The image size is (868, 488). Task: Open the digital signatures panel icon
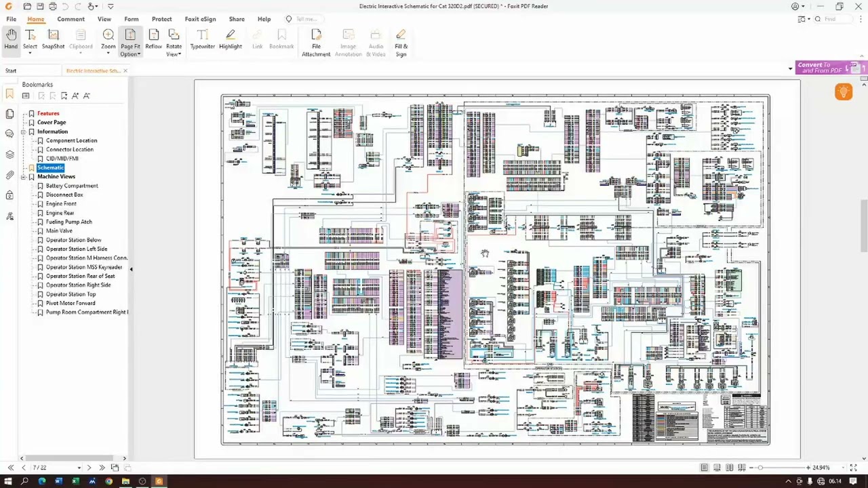(x=9, y=216)
